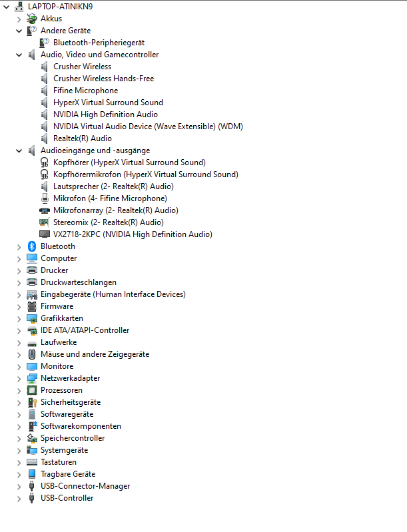Click the Firmware chip icon
The width and height of the screenshot is (407, 532).
32,306
